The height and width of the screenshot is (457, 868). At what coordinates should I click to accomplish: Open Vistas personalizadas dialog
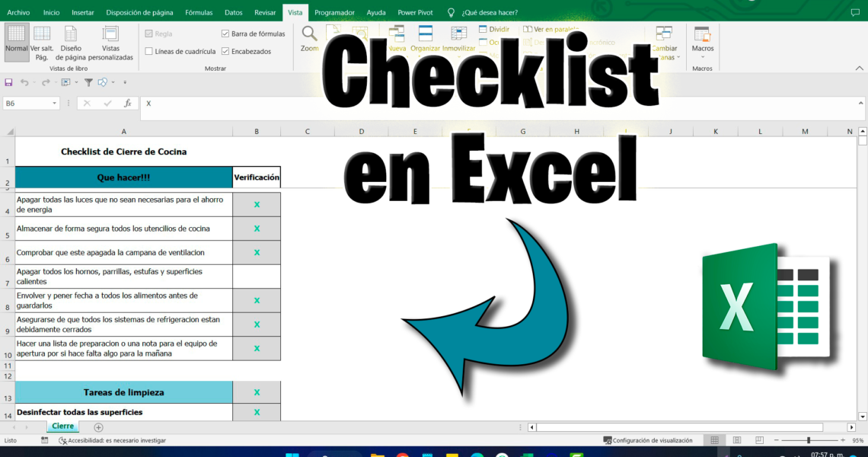click(110, 42)
